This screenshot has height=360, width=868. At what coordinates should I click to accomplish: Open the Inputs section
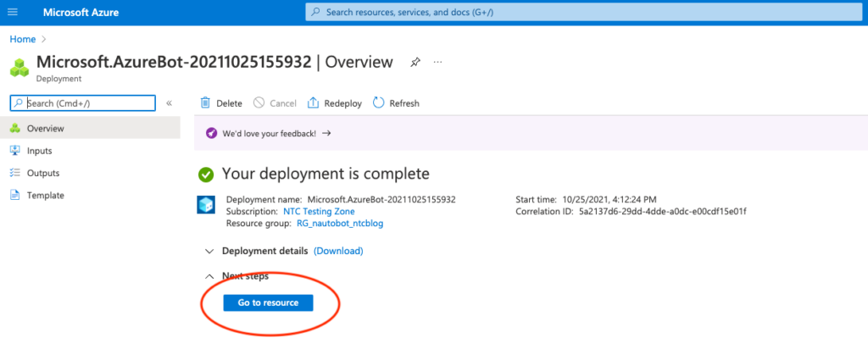coord(39,151)
